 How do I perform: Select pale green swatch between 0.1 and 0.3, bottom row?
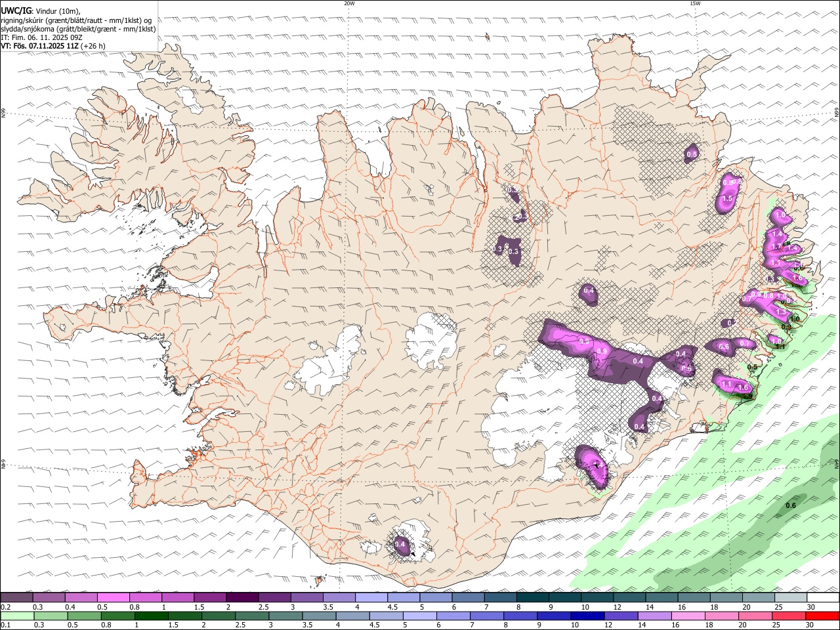point(17,616)
